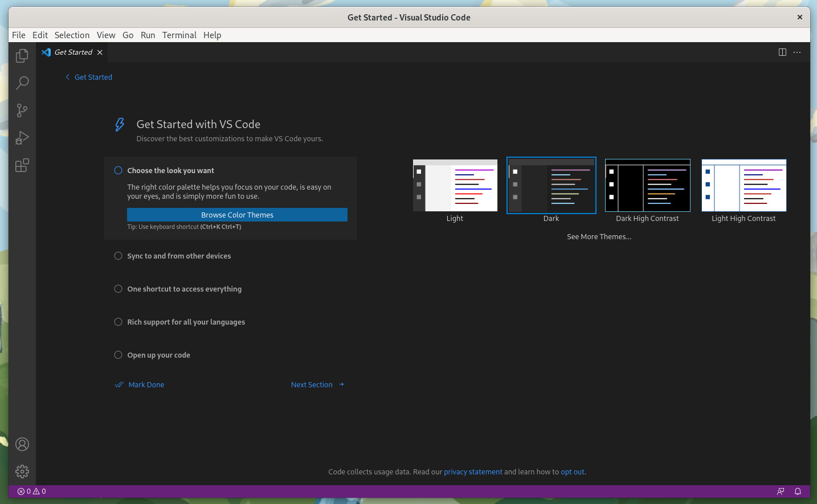This screenshot has height=504, width=817.
Task: Open the feedback icon in status bar
Action: [781, 491]
